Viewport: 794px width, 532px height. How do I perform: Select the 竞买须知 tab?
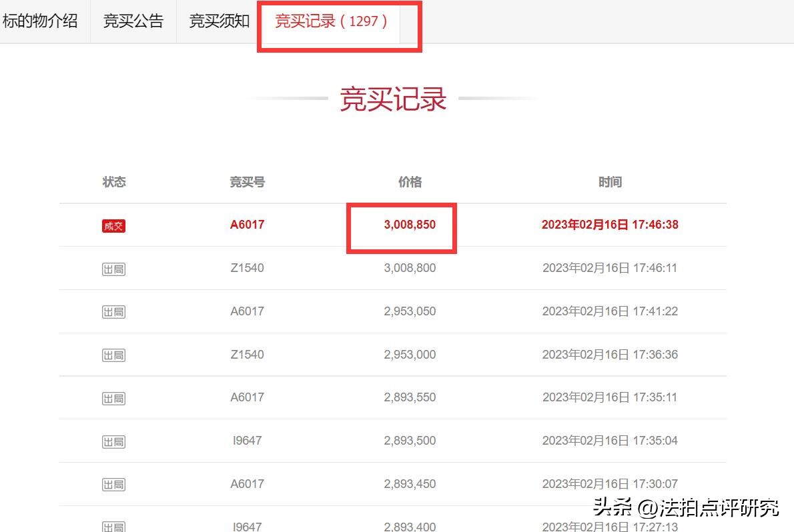(218, 21)
